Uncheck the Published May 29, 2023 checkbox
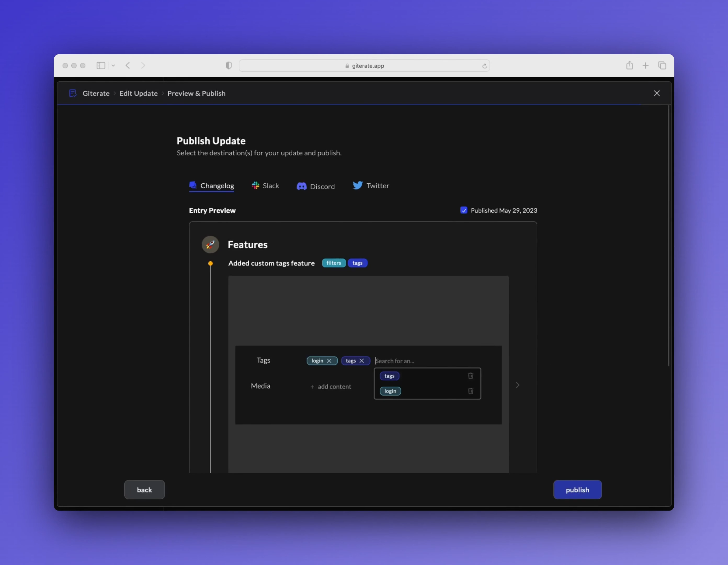The image size is (728, 565). (x=464, y=210)
